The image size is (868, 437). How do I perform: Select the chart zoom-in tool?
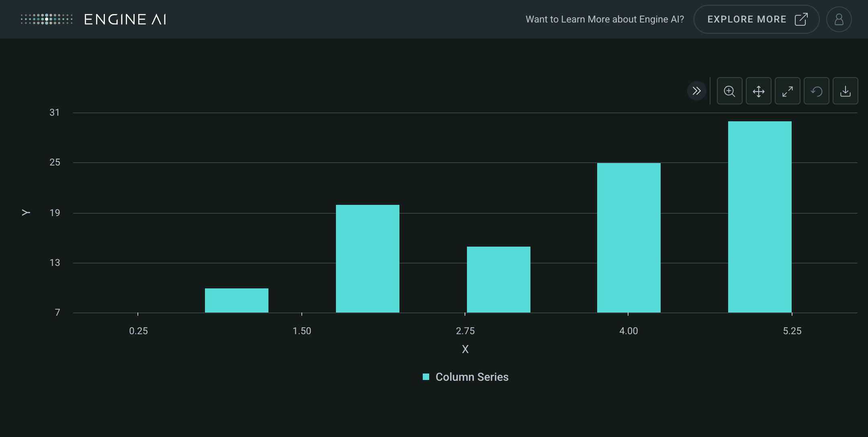click(x=729, y=91)
